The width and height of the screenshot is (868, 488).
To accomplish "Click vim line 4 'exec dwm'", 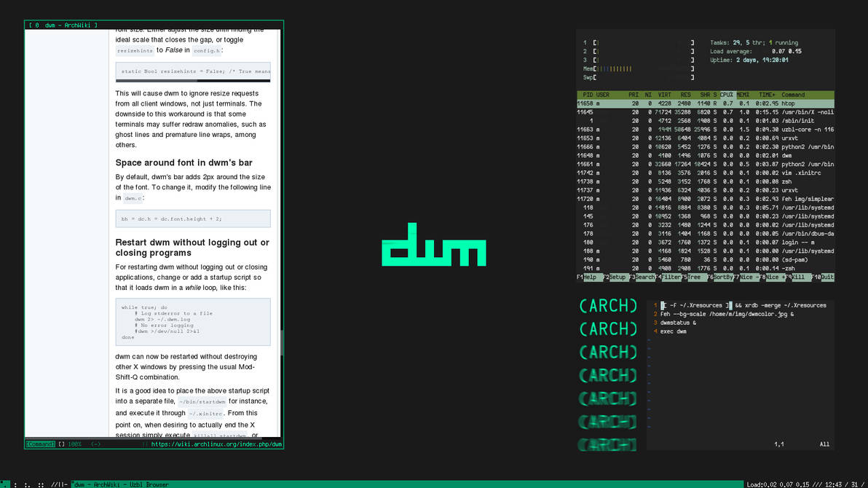I will point(673,331).
